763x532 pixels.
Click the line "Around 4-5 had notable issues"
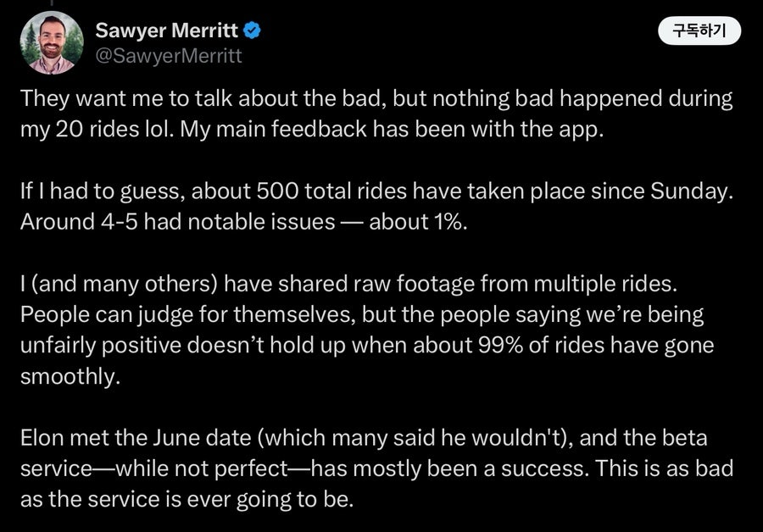coord(244,222)
